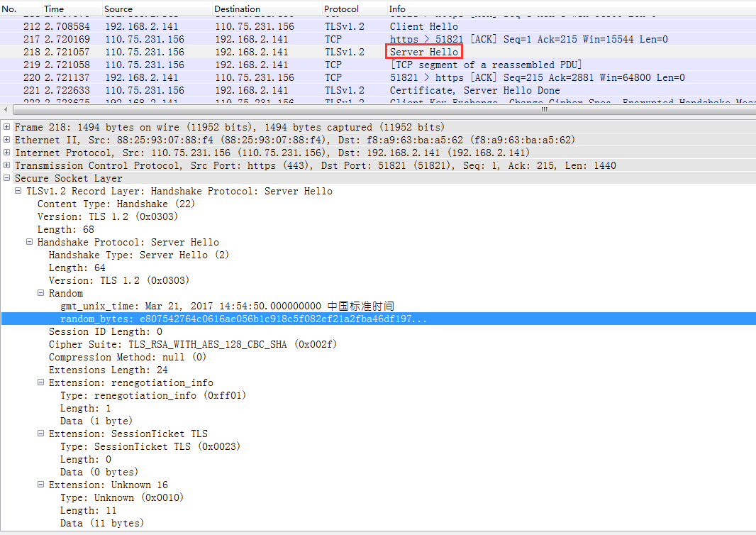Select packet 221 Certificate, Server Hello Done
This screenshot has height=535, width=756.
coord(284,90)
